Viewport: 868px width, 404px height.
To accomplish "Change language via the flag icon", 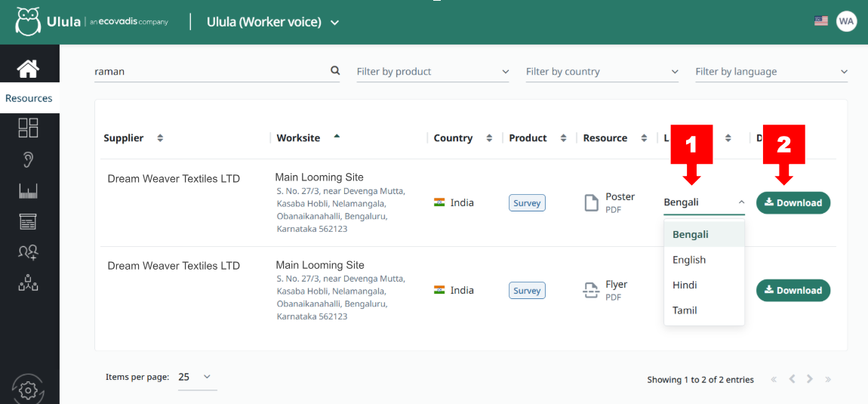I will 821,21.
